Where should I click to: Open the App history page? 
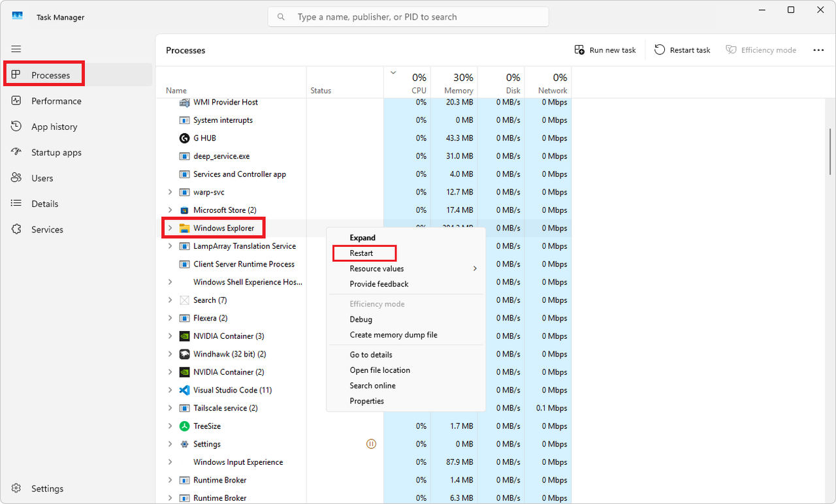click(77, 127)
